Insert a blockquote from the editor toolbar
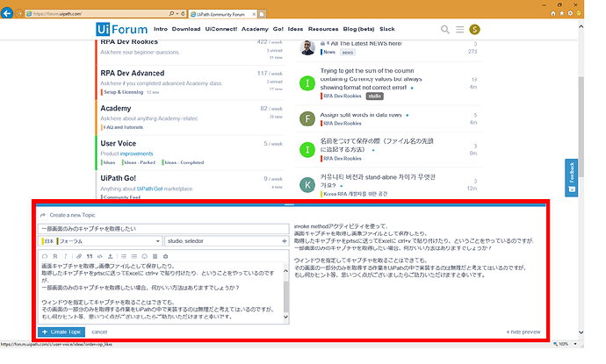606x364 pixels. click(x=90, y=256)
